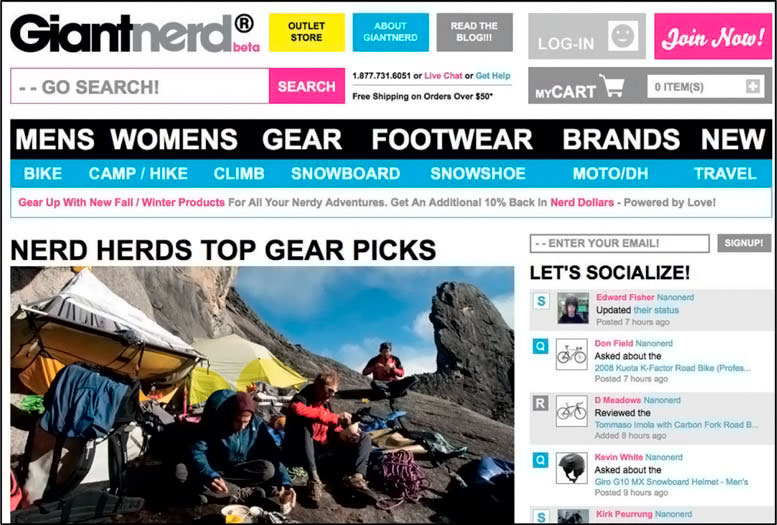Viewport: 777px width, 525px height.
Task: Click the Giantnerd logo
Action: (x=134, y=33)
